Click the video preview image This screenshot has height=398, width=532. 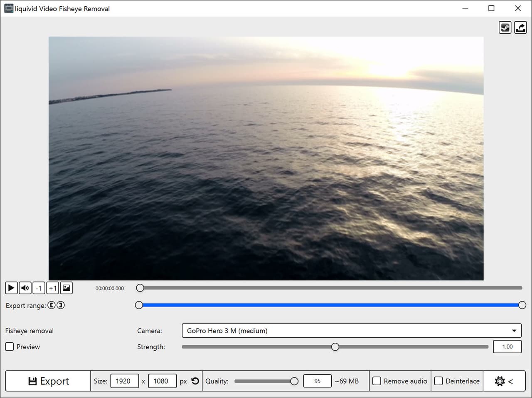[266, 158]
